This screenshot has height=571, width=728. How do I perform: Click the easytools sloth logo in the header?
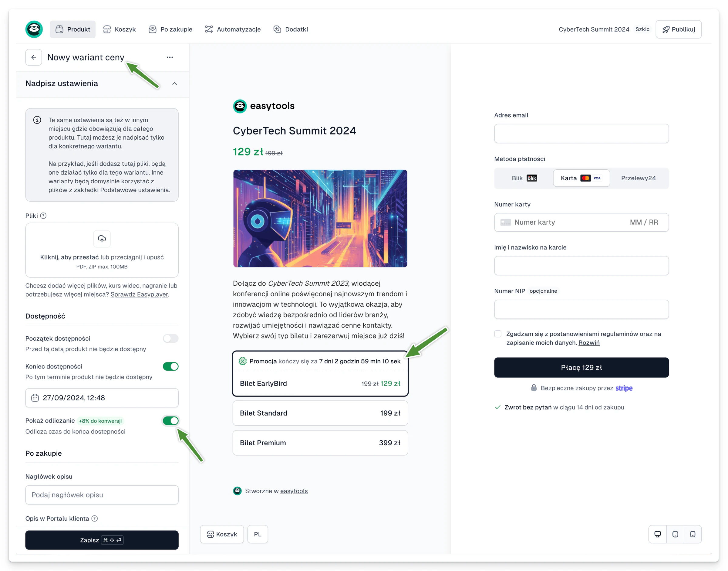click(34, 29)
